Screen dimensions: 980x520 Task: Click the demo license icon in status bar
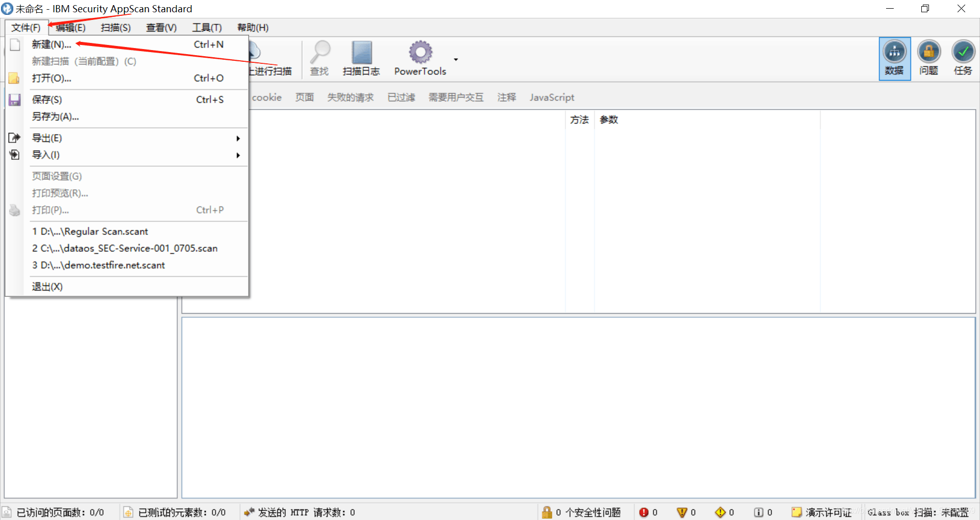[796, 512]
